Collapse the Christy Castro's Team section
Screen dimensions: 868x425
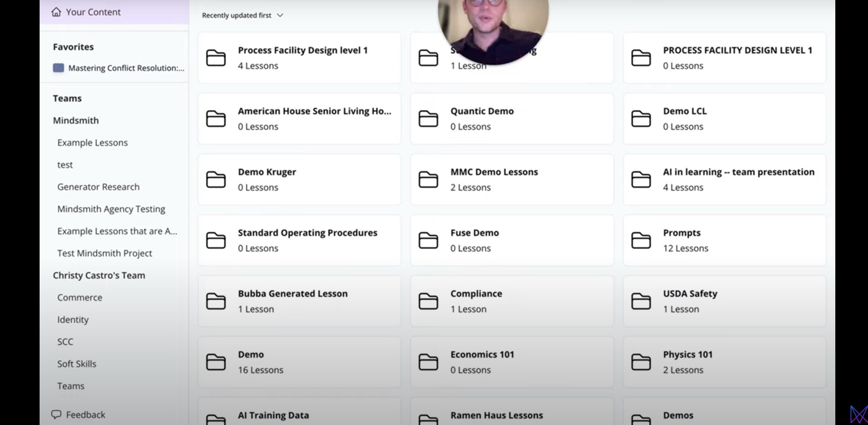99,275
